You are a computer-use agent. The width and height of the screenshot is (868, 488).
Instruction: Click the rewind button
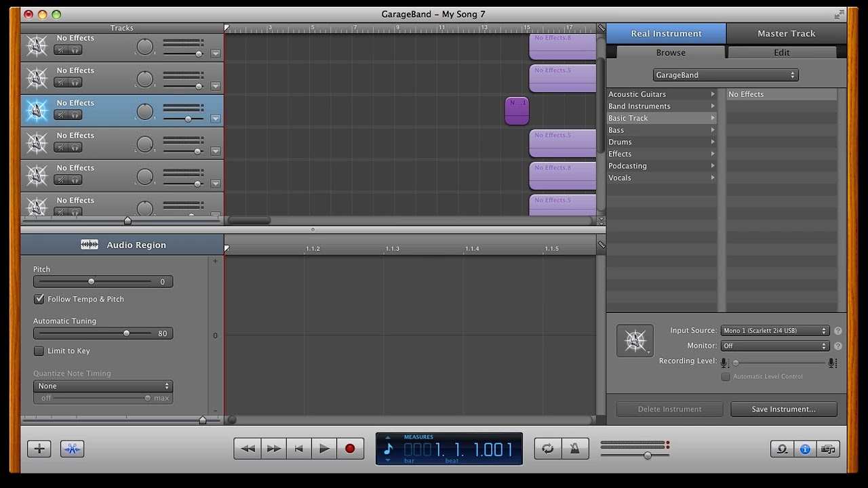coord(248,449)
